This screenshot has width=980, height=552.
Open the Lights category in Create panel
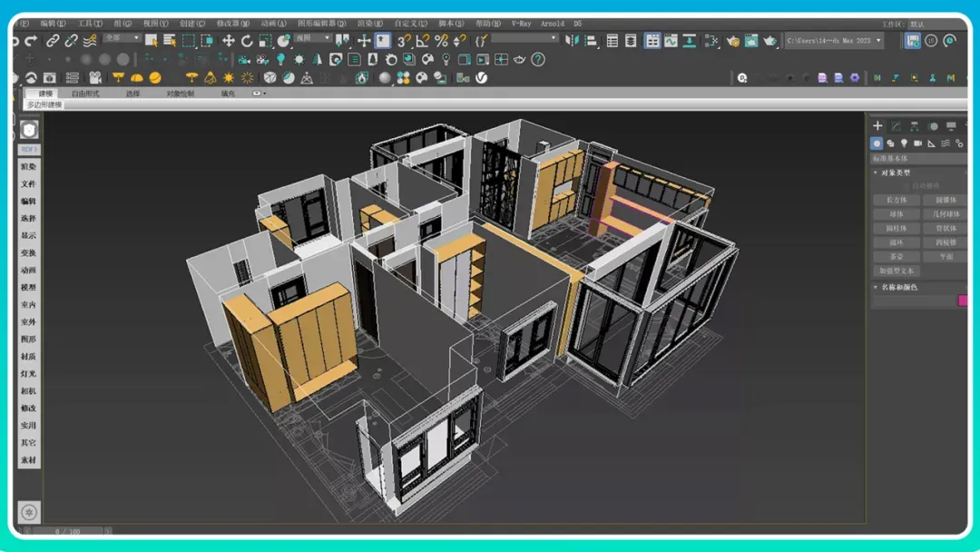point(904,143)
